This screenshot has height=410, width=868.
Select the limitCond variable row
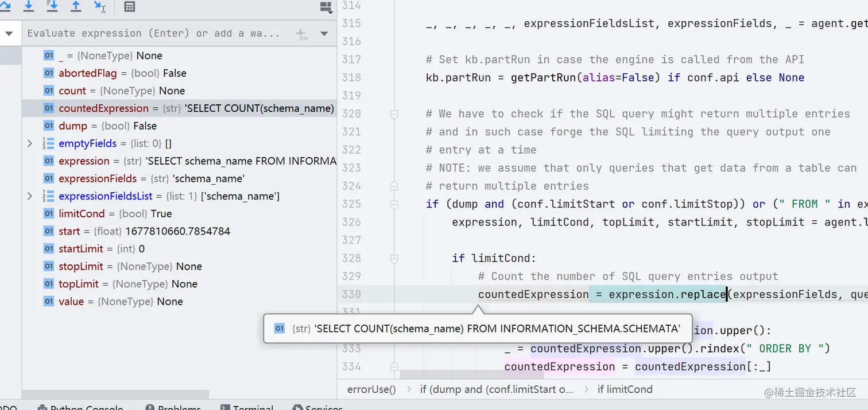click(179, 213)
